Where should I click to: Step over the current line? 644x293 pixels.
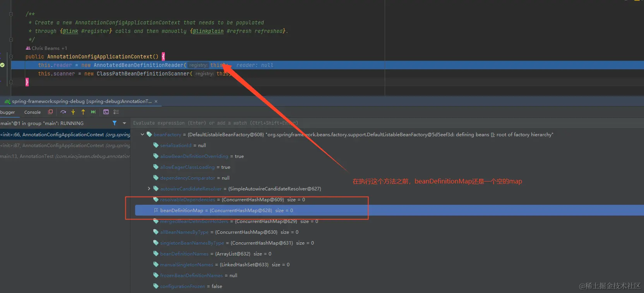(x=63, y=112)
